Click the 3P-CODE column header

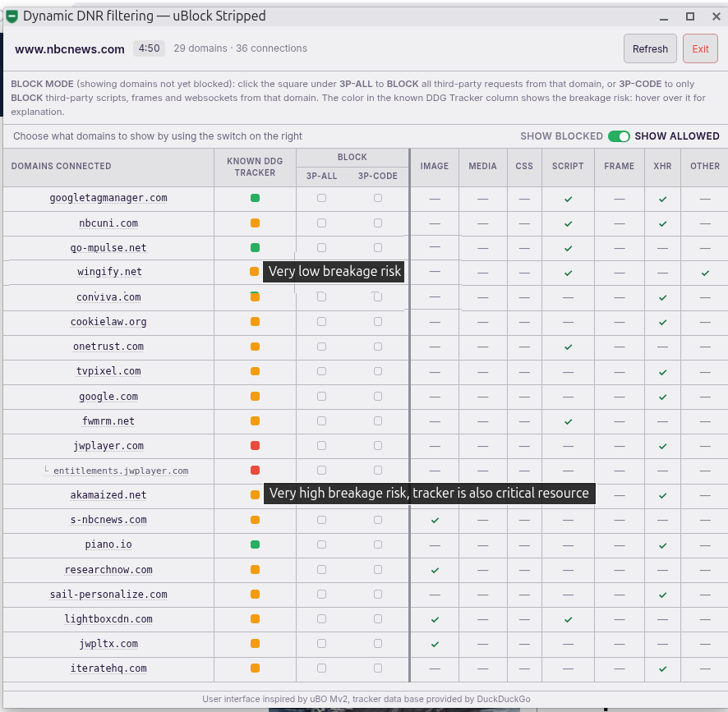point(378,177)
